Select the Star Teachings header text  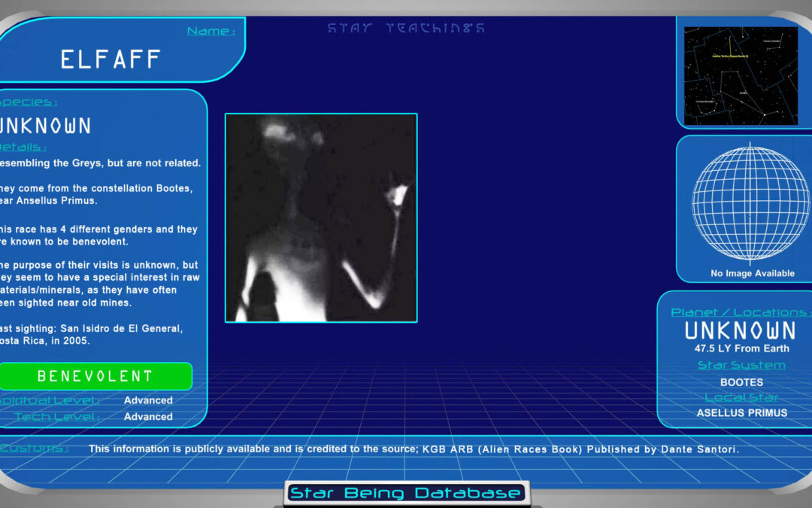click(406, 29)
